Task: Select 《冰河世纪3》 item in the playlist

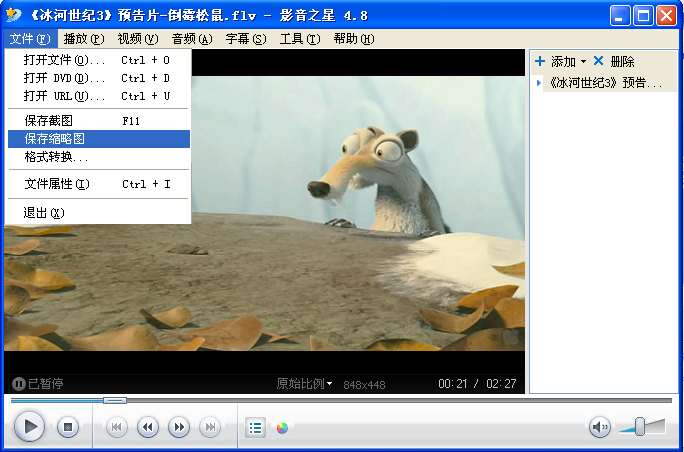Action: tap(604, 83)
